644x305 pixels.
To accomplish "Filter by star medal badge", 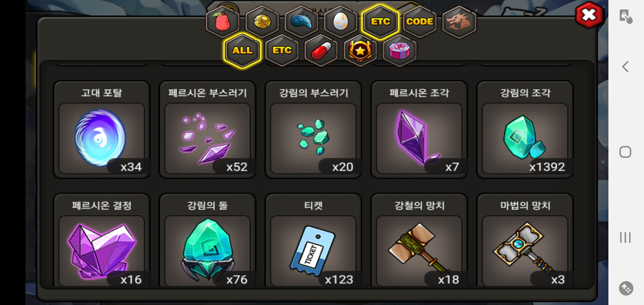I will [360, 51].
